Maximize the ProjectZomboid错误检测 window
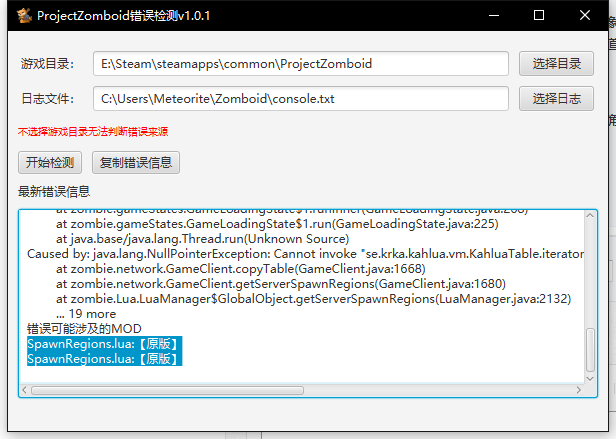 539,15
